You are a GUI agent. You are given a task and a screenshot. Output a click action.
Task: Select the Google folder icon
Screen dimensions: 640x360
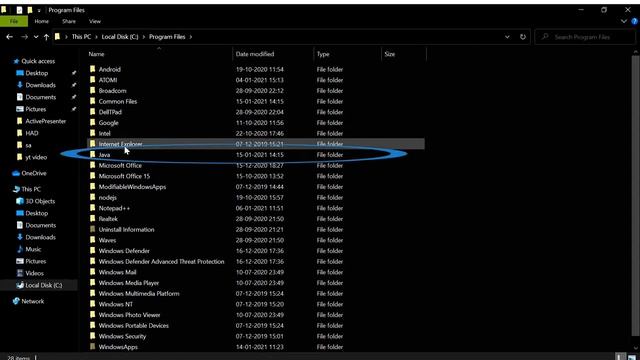[93, 122]
